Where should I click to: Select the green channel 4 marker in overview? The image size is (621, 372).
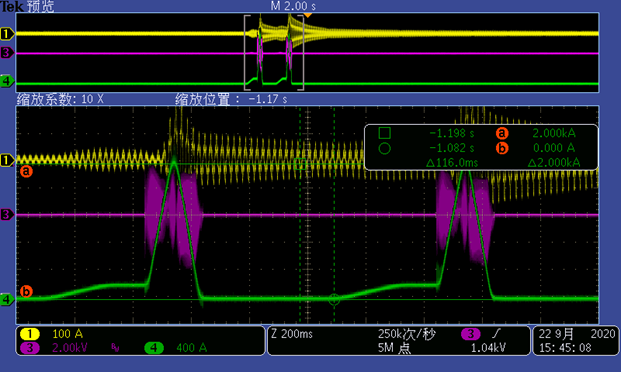click(7, 81)
